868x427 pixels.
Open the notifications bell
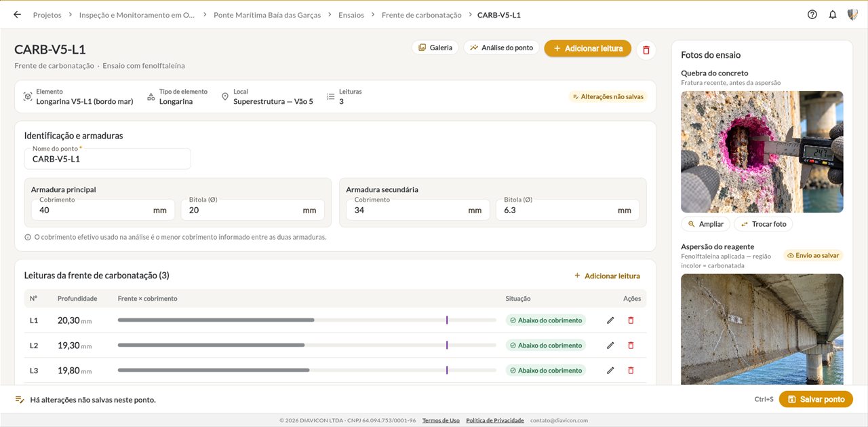[x=833, y=14]
